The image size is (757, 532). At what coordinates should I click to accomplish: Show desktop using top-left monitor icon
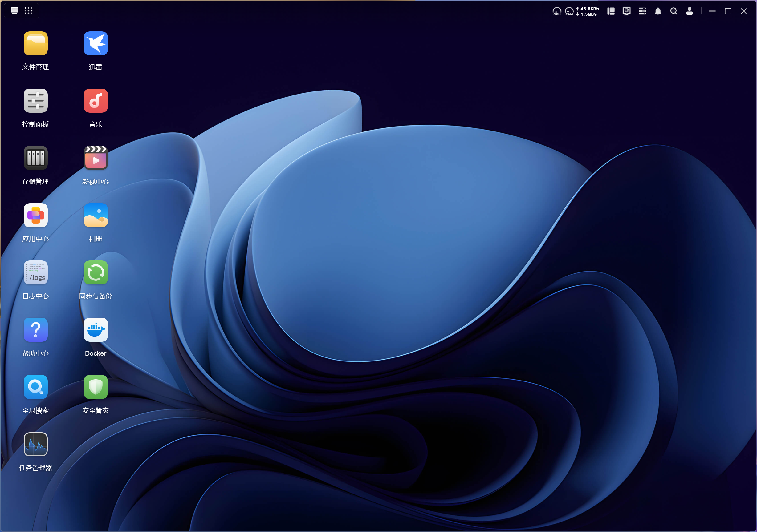tap(14, 11)
